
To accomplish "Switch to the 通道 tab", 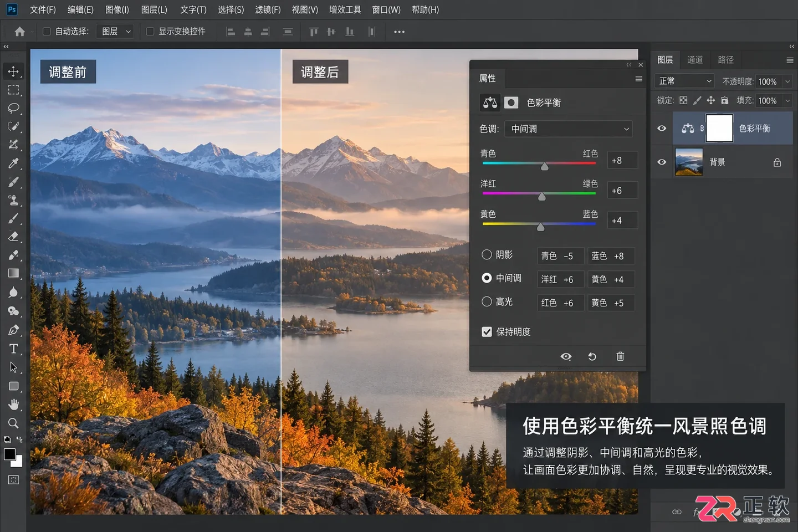I will pyautogui.click(x=695, y=60).
